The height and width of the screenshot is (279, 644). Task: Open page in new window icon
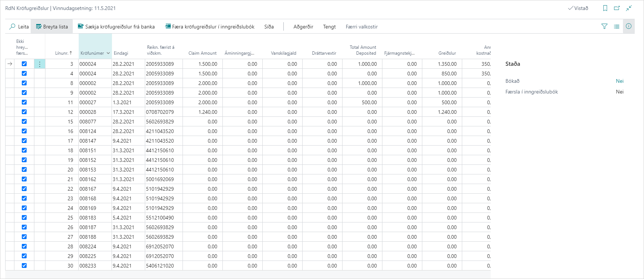pos(617,8)
